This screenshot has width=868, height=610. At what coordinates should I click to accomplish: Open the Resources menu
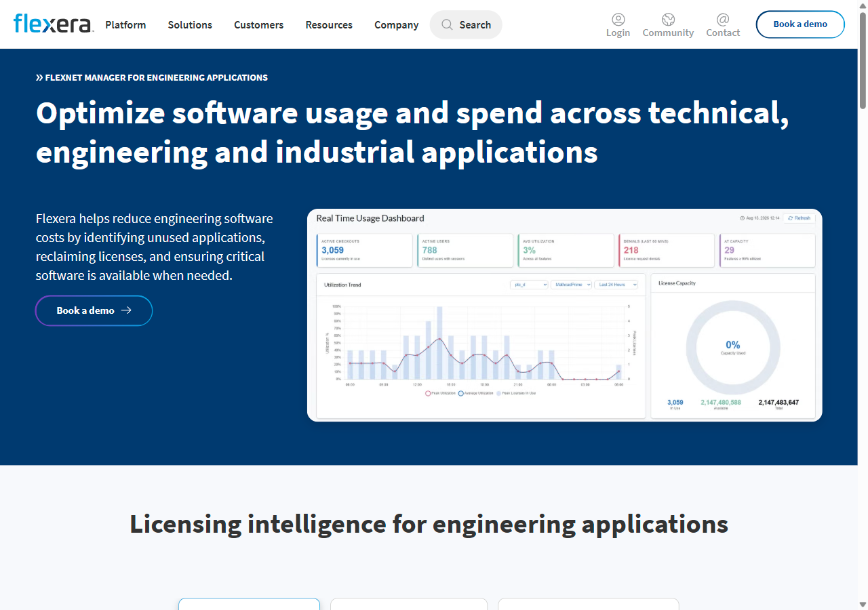[329, 24]
